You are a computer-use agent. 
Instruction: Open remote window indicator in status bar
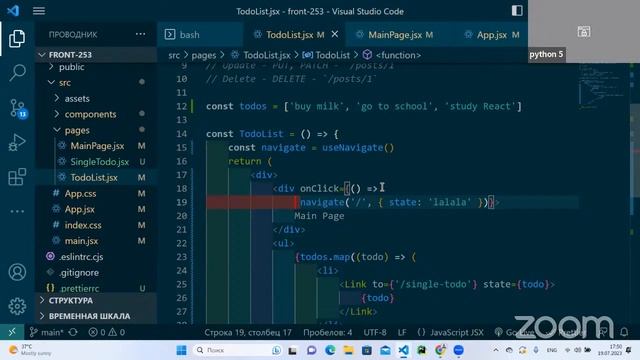[12, 332]
